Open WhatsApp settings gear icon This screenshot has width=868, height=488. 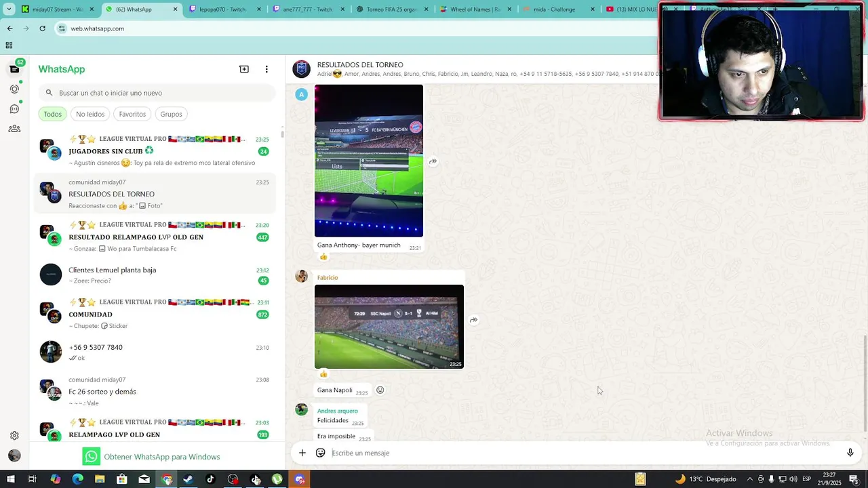(x=14, y=436)
